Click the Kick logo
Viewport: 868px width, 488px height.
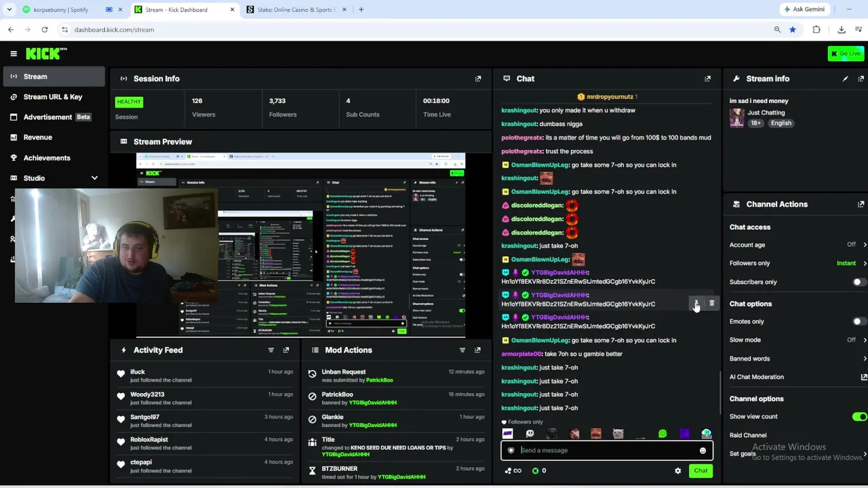coord(46,54)
